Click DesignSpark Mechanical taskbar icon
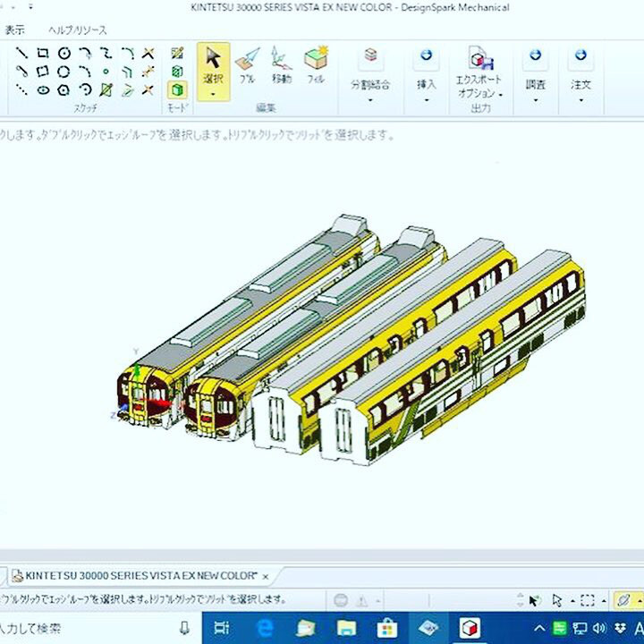This screenshot has height=644, width=644. click(x=469, y=629)
